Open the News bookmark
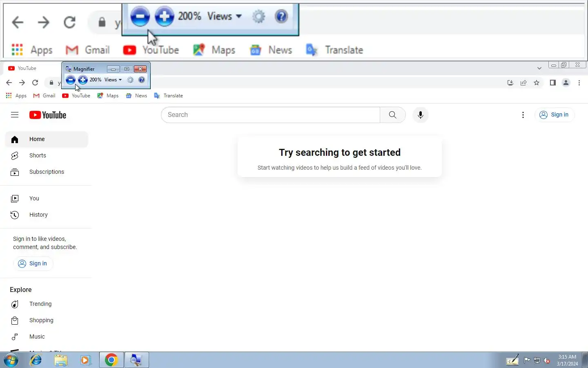The height and width of the screenshot is (368, 588). tap(136, 96)
